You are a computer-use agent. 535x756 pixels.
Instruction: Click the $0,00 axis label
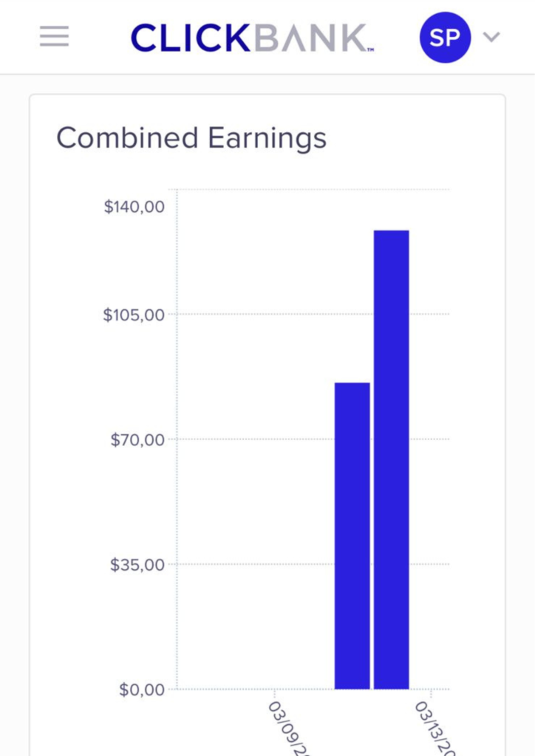click(141, 690)
